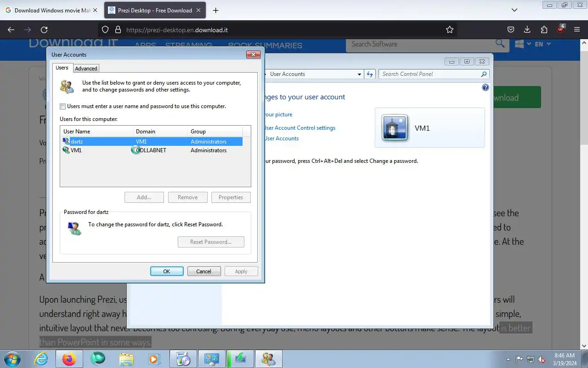
Task: Tick 'Users must enter a user name' checkbox
Action: tap(62, 106)
